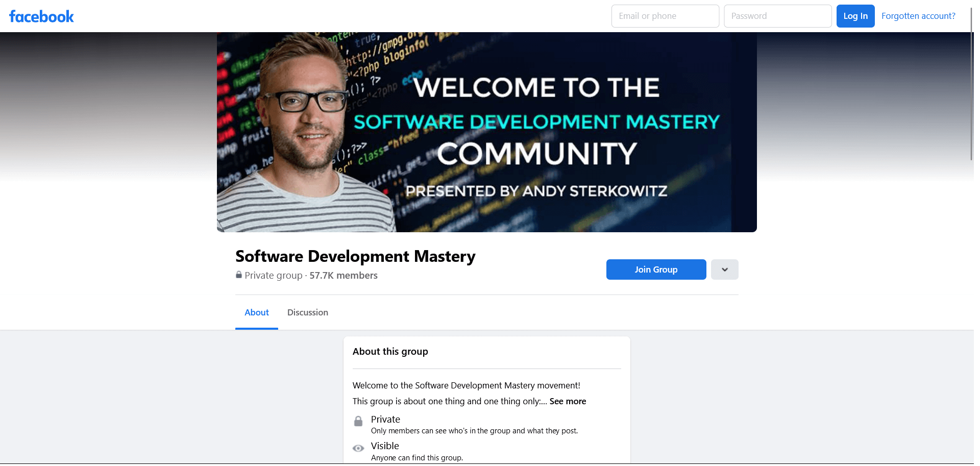Image resolution: width=980 pixels, height=466 pixels.
Task: Click the Log In button
Action: [x=855, y=16]
